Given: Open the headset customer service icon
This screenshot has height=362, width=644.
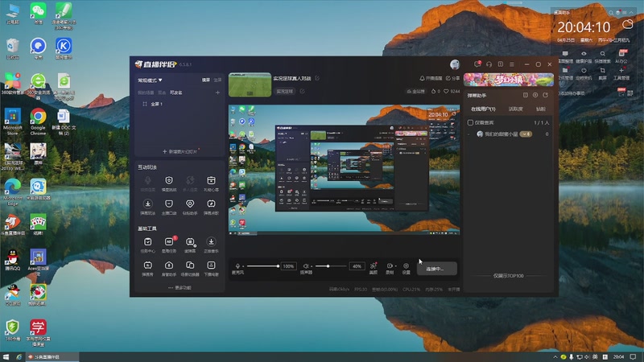Looking at the screenshot, I should [489, 64].
